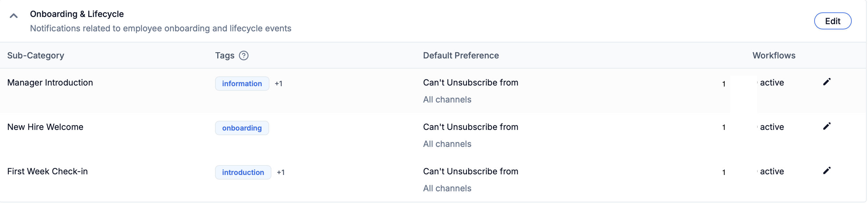Viewport: 868px width, 205px height.
Task: Select the onboarding tag on New Hire Welcome
Action: [242, 128]
